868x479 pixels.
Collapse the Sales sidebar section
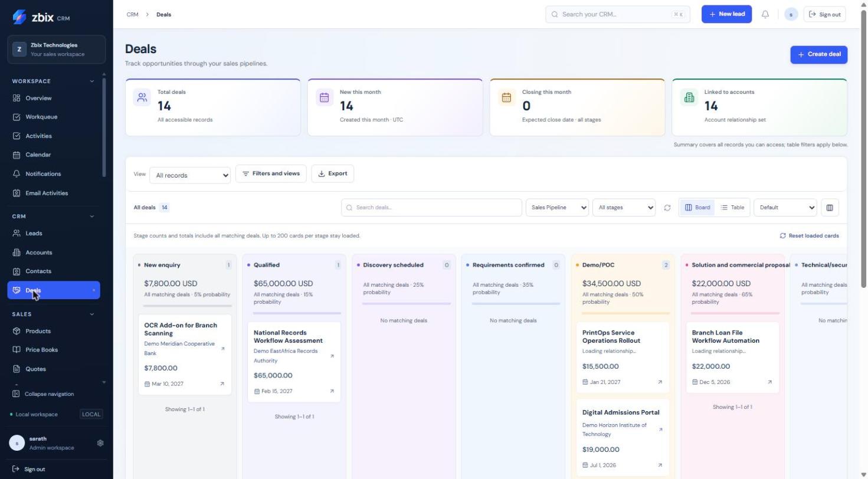[91, 314]
